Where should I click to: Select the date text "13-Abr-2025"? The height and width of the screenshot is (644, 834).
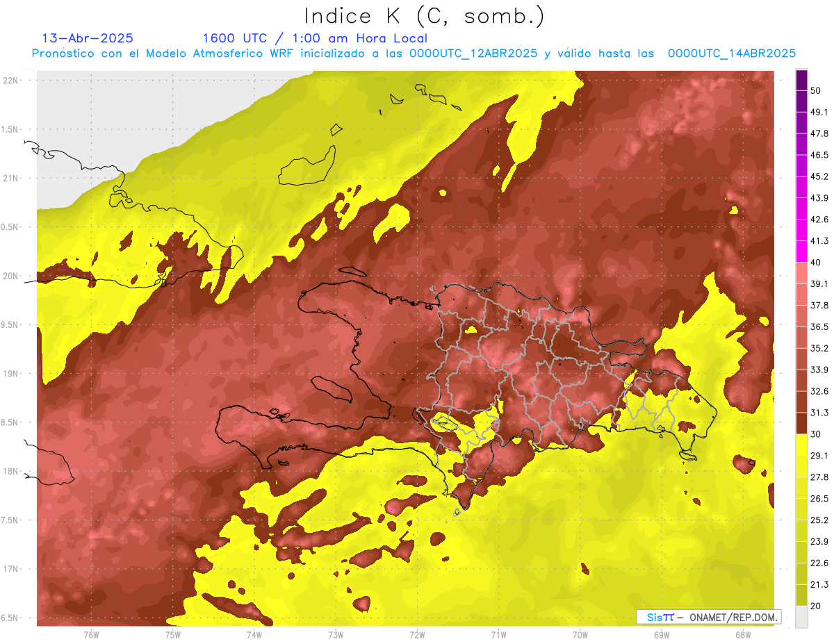[x=88, y=38]
